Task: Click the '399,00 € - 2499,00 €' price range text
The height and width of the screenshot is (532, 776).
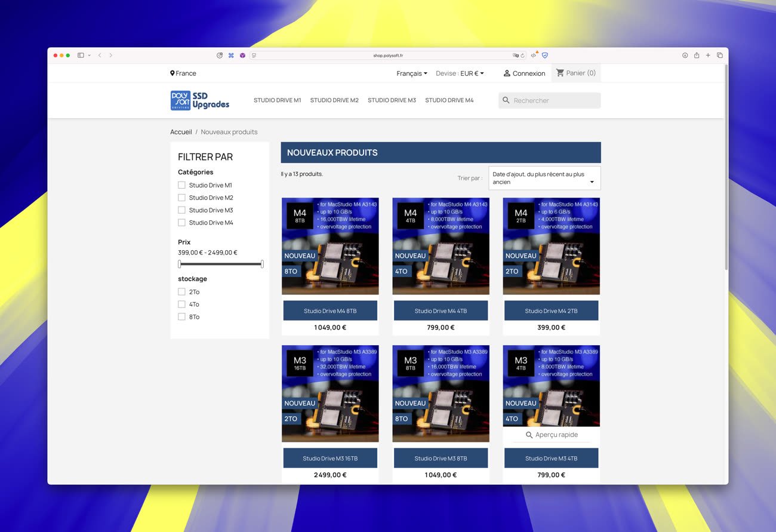Action: click(208, 253)
